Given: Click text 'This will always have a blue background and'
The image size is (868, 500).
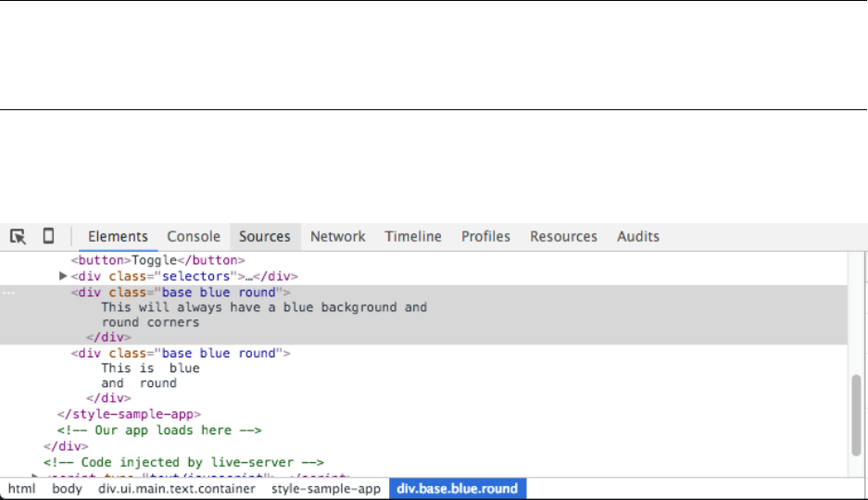Looking at the screenshot, I should (264, 307).
